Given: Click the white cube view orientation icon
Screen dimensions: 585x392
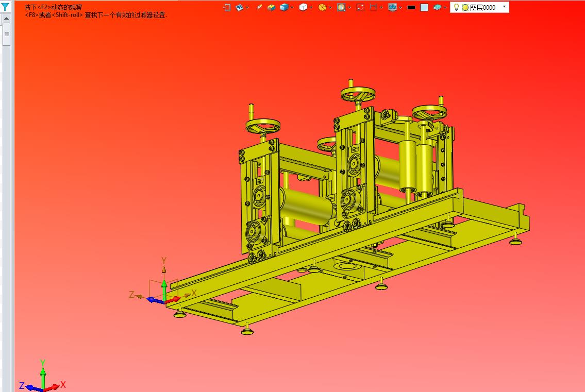Looking at the screenshot, I should coord(303,7).
